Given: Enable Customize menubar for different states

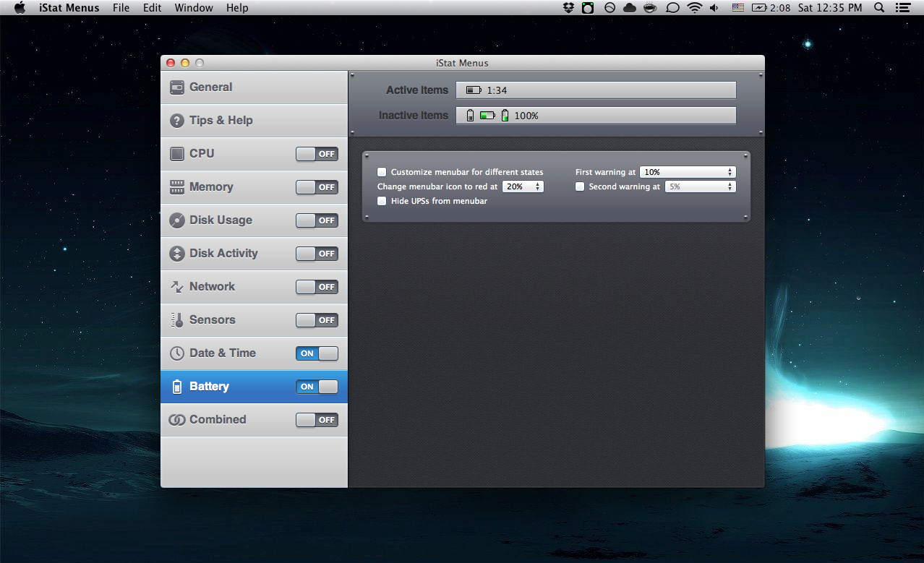Looking at the screenshot, I should (x=382, y=172).
